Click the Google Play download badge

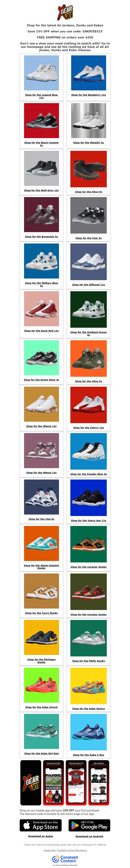pyautogui.click(x=89, y=825)
